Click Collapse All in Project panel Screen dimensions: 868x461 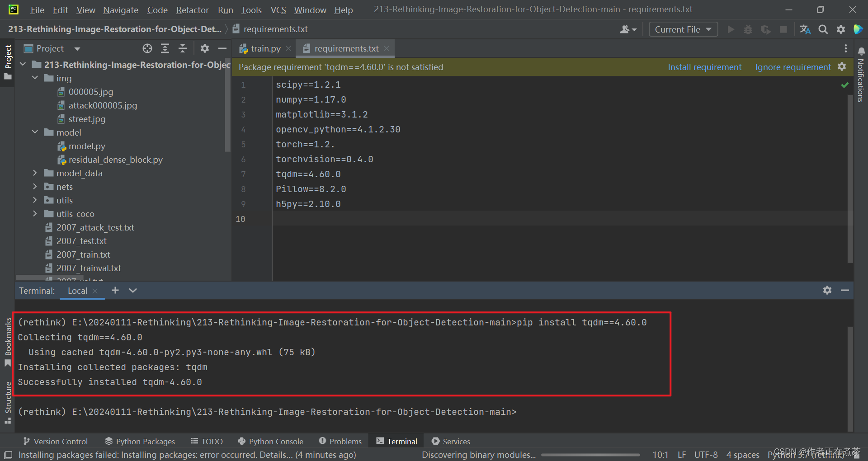(x=183, y=48)
